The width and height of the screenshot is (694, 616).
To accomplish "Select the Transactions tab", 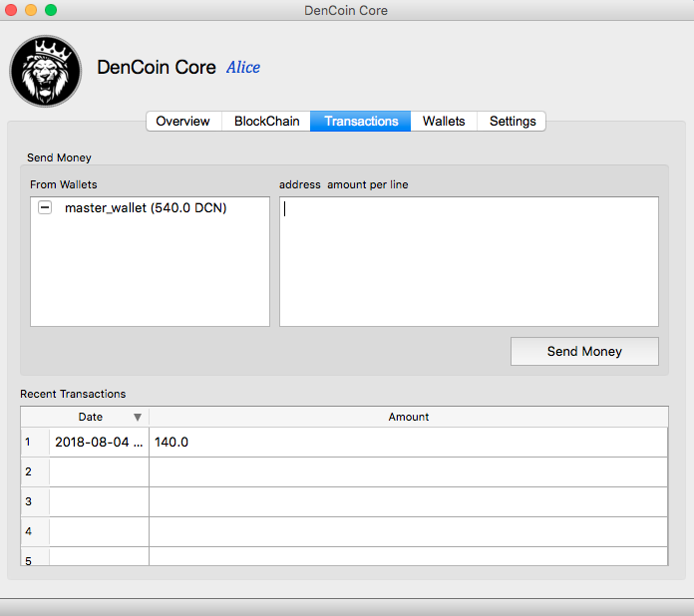I will tap(361, 121).
